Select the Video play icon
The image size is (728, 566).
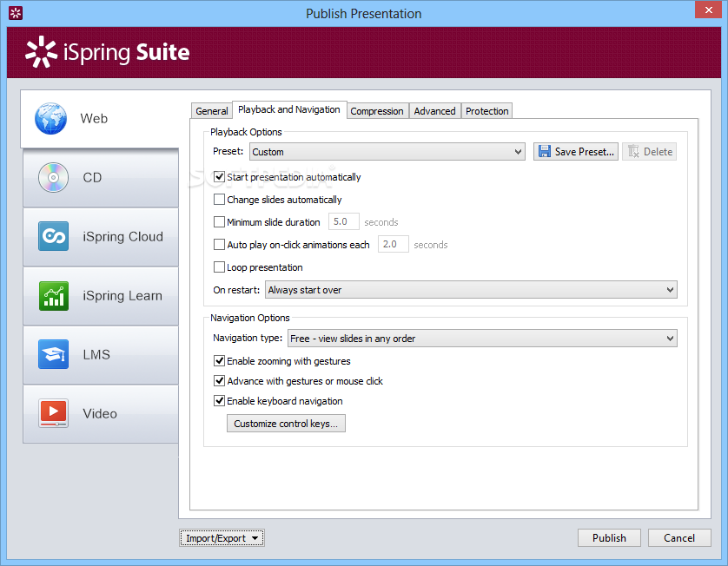point(53,413)
